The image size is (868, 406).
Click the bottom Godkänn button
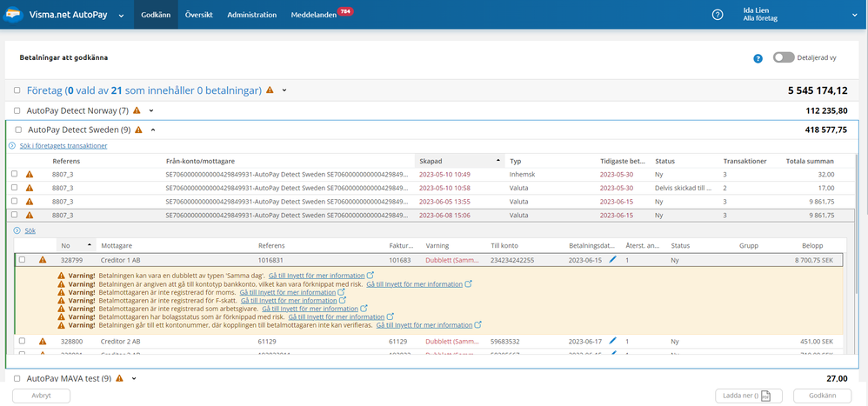822,396
